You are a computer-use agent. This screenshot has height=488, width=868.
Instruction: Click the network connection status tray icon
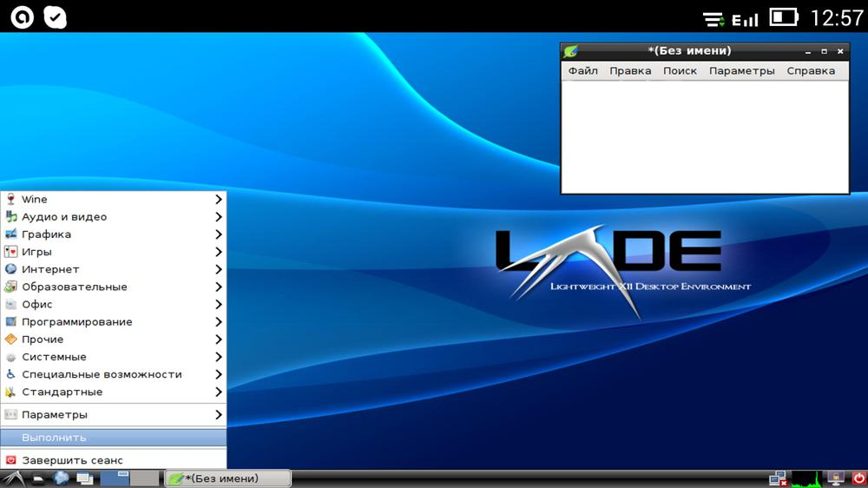[777, 478]
